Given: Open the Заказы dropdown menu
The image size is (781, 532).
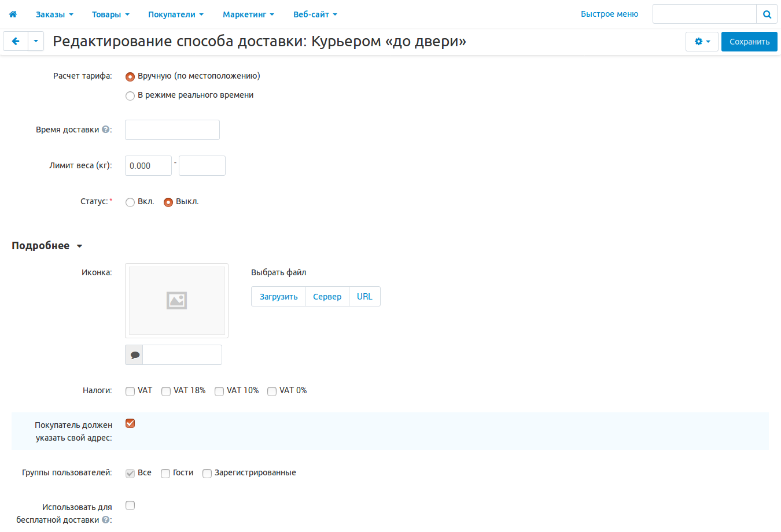Looking at the screenshot, I should pos(54,14).
